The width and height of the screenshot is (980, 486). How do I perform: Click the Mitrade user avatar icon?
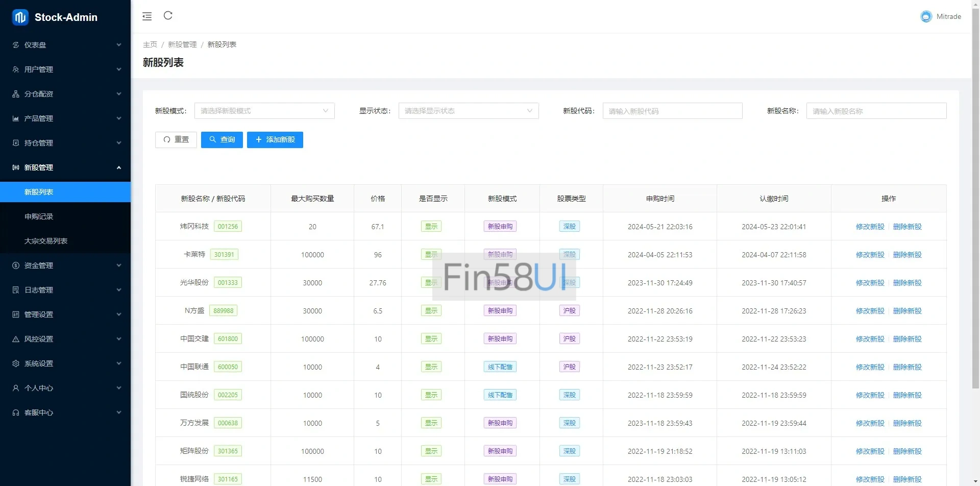click(x=926, y=17)
